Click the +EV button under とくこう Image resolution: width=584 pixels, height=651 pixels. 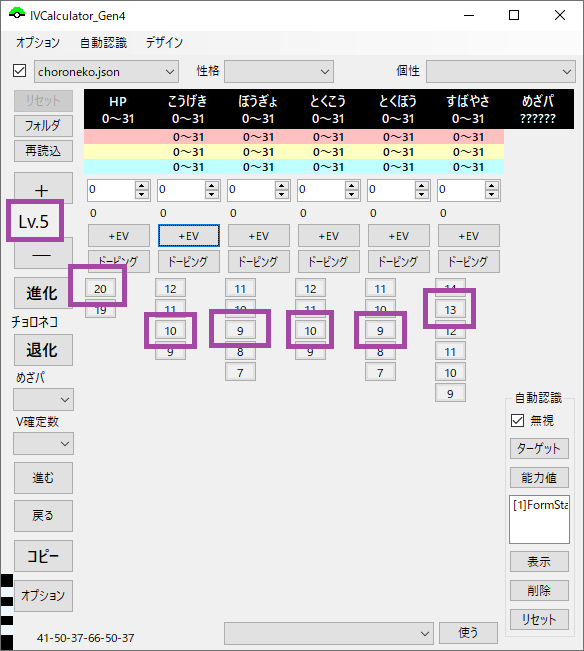(x=329, y=236)
